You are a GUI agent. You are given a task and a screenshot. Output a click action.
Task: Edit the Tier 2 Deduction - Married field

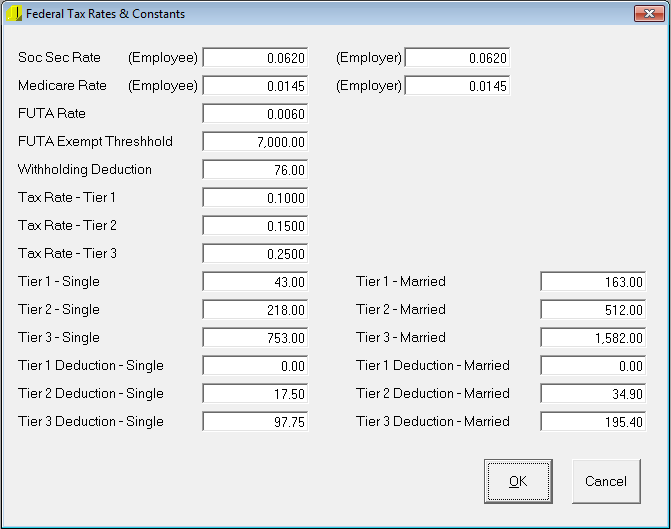point(593,394)
